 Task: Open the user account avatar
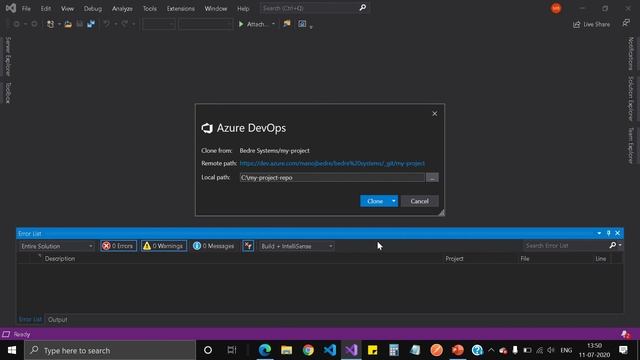point(556,8)
